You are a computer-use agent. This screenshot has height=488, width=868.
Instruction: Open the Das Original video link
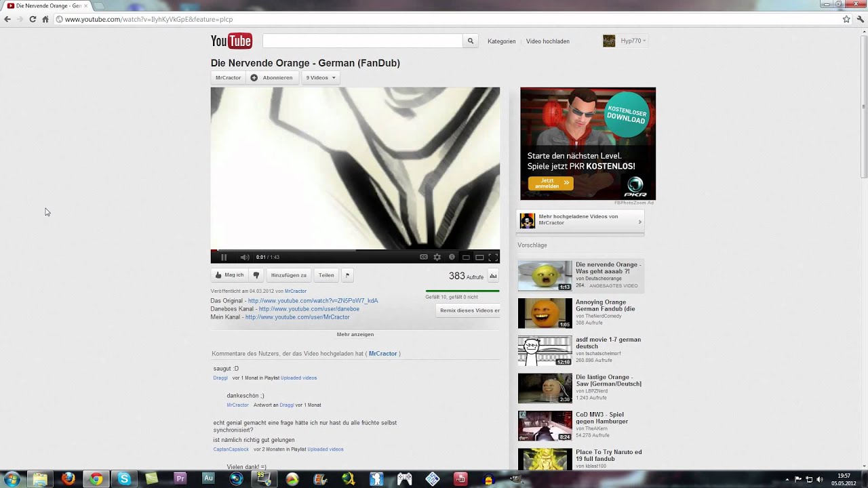coord(313,301)
